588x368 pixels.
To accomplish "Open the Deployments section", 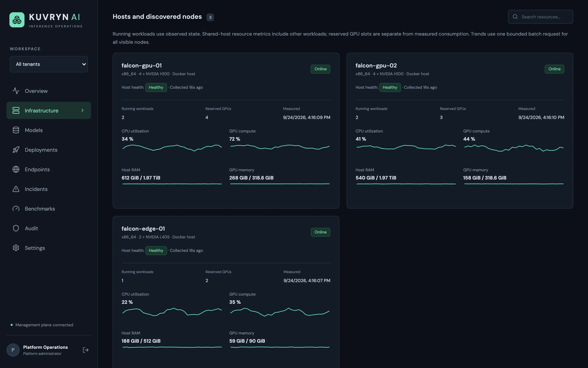I will pos(49,150).
